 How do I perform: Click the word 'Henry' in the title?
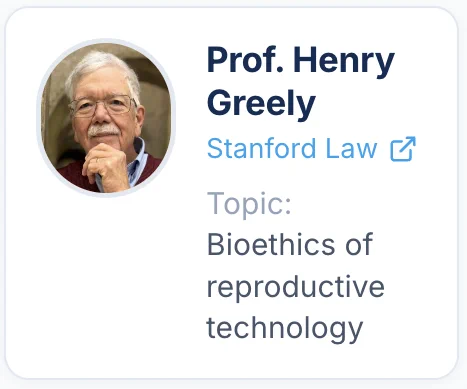pos(344,63)
